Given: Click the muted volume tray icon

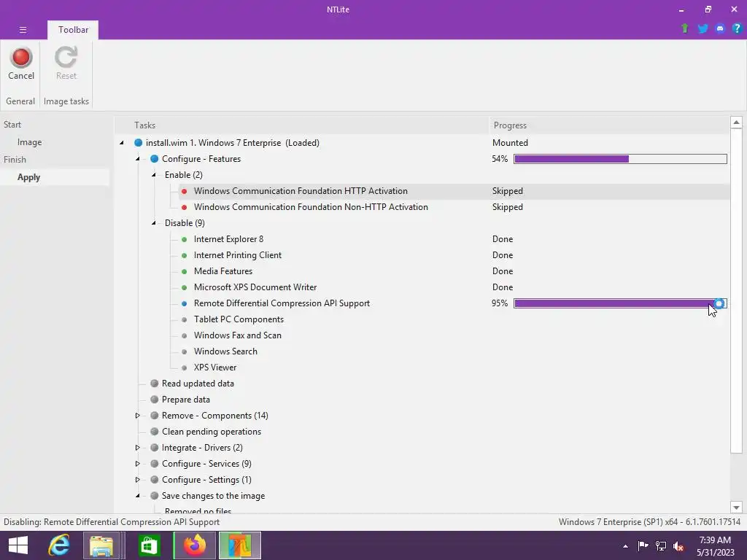Looking at the screenshot, I should pyautogui.click(x=678, y=545).
